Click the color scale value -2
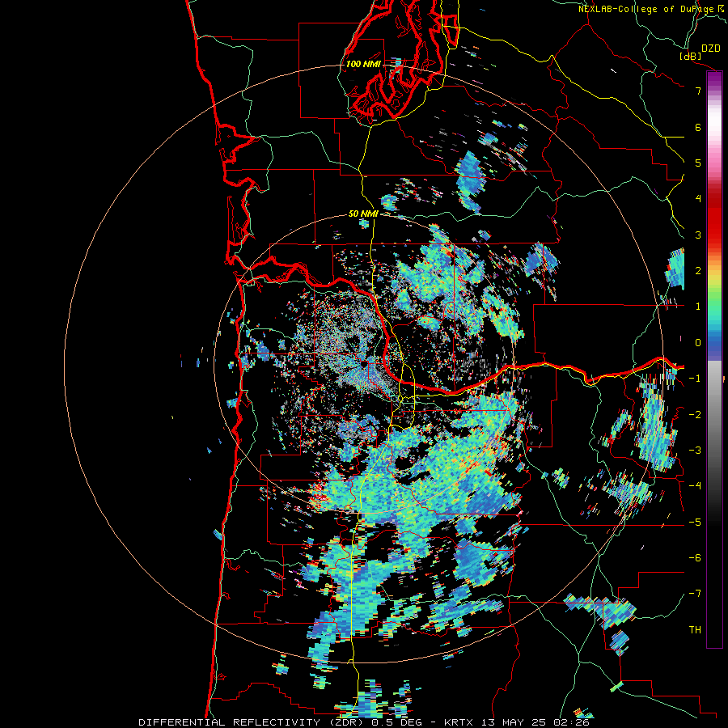The height and width of the screenshot is (728, 728). pyautogui.click(x=695, y=414)
